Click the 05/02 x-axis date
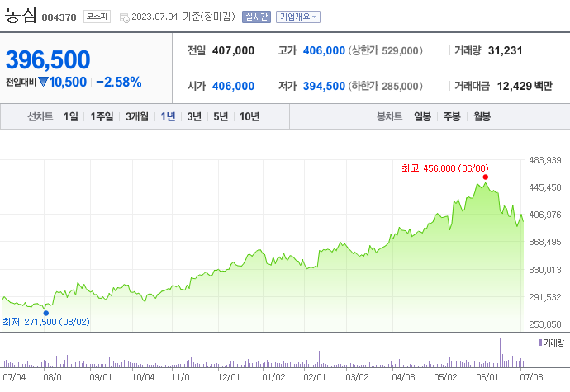 click(446, 377)
